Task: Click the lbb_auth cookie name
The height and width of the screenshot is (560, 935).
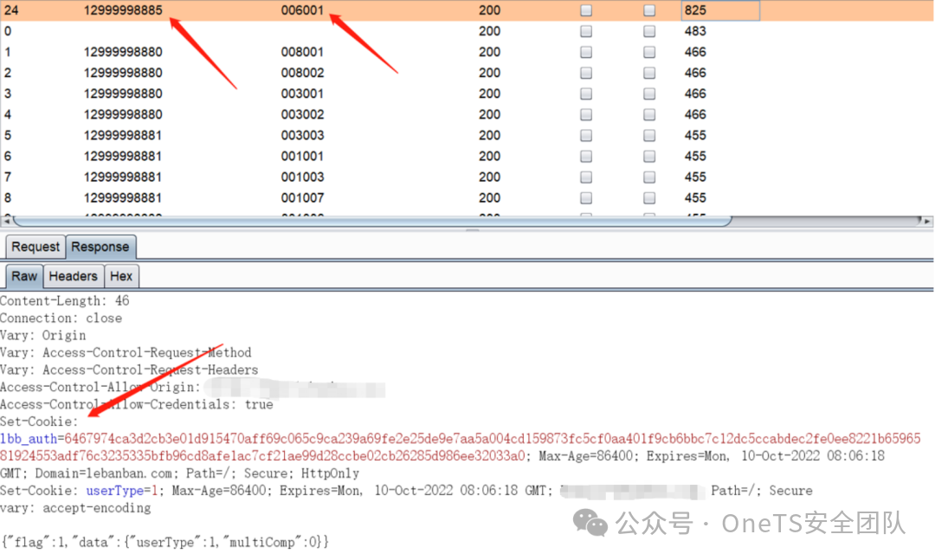Action: click(29, 439)
